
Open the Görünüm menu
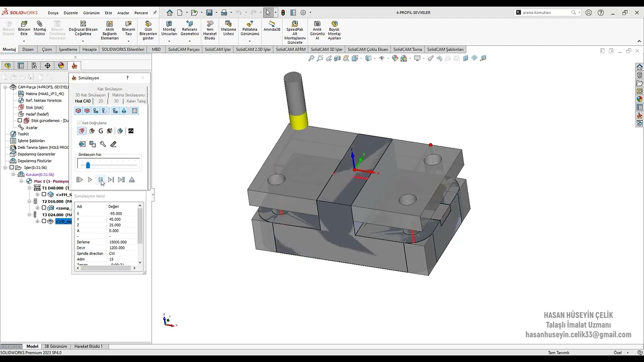91,13
